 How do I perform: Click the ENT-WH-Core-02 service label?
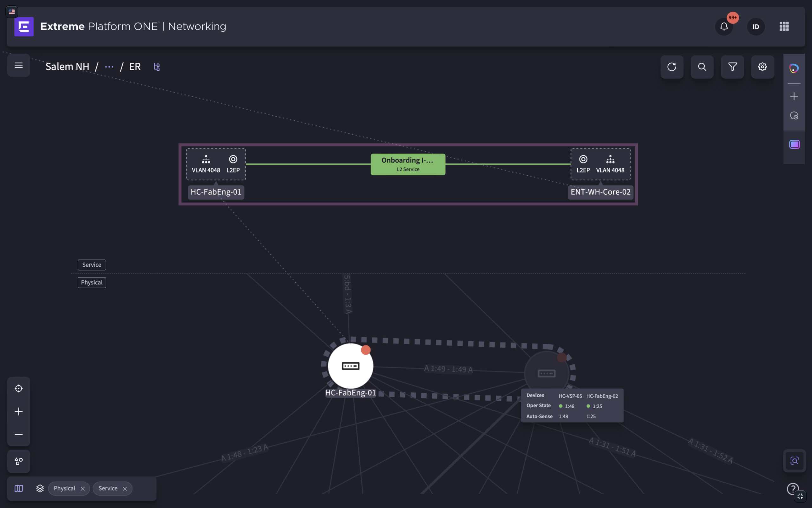600,192
